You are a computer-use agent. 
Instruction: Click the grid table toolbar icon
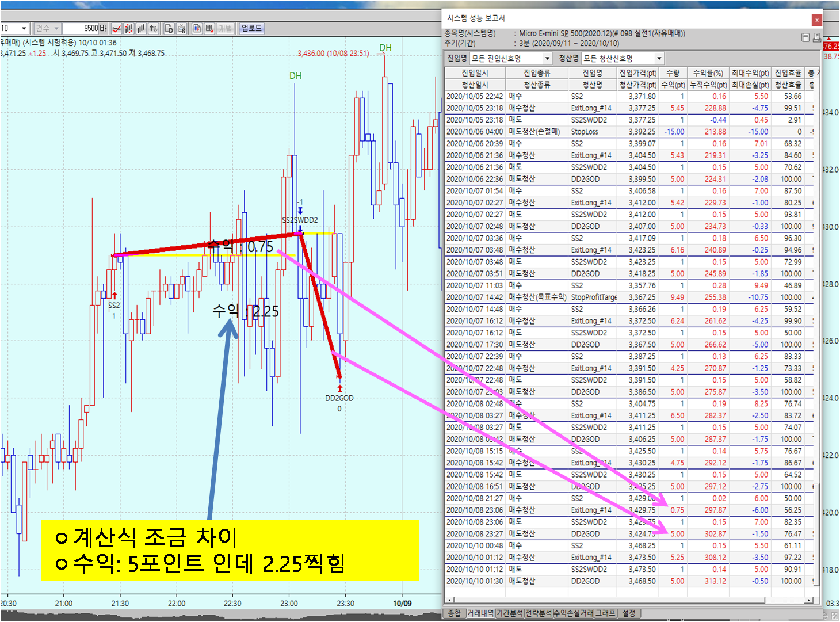[x=209, y=28]
